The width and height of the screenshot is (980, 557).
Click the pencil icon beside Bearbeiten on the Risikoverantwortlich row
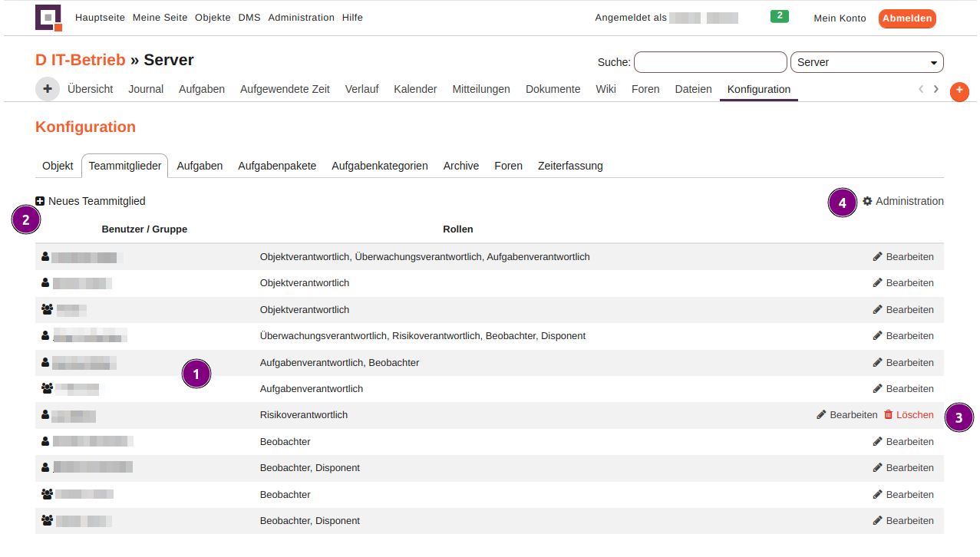point(820,414)
